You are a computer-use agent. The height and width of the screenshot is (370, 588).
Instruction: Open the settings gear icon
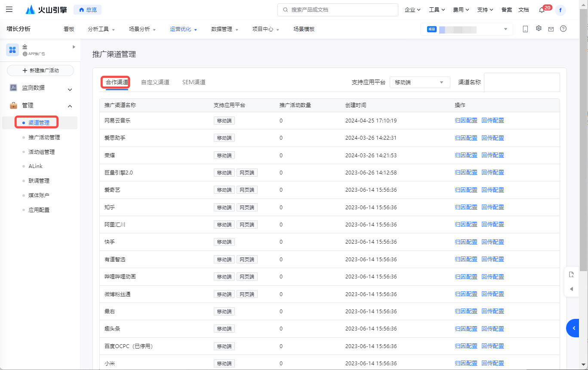[539, 28]
